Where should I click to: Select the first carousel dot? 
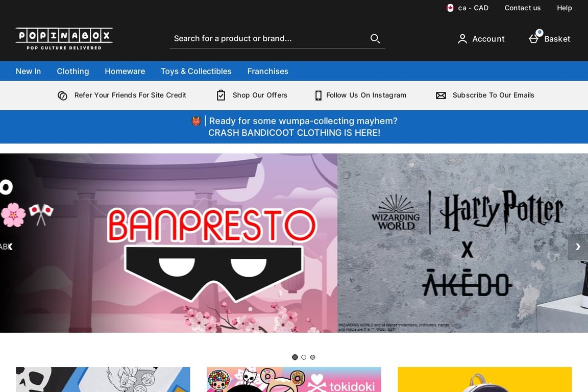pos(295,357)
